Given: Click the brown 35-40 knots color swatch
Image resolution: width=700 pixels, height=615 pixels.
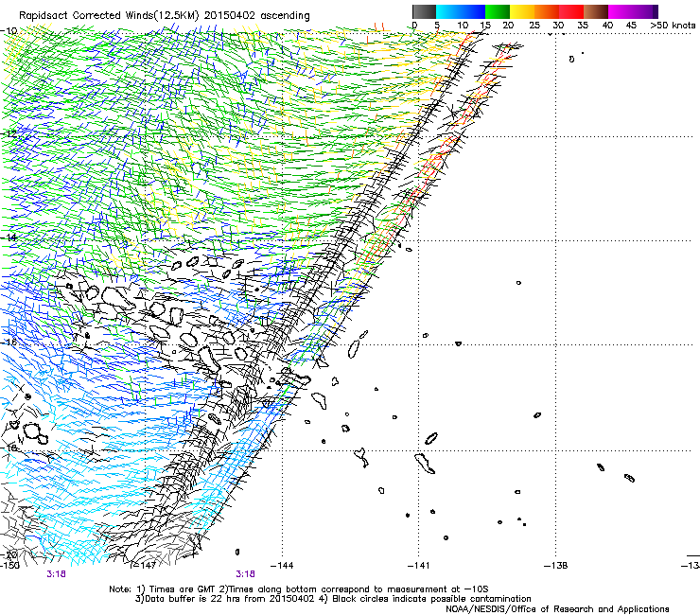Looking at the screenshot, I should coord(596,11).
